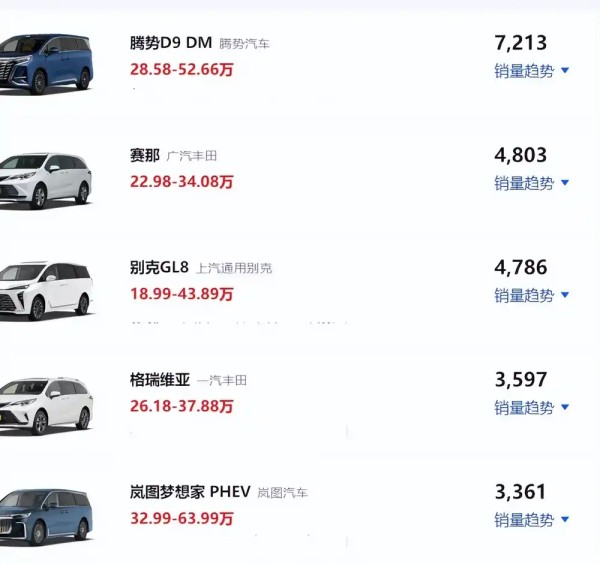This screenshot has height=564, width=600.
Task: Select the 18.99-43.89万 price range
Action: point(181,294)
